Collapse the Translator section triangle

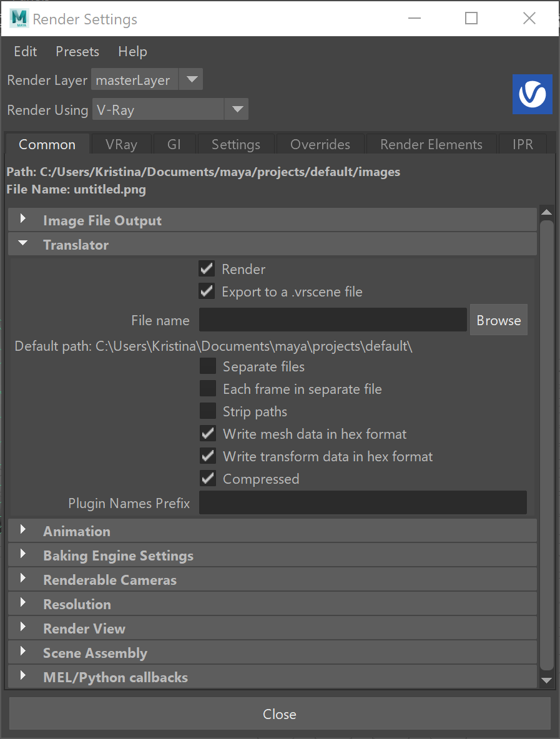[x=22, y=243]
